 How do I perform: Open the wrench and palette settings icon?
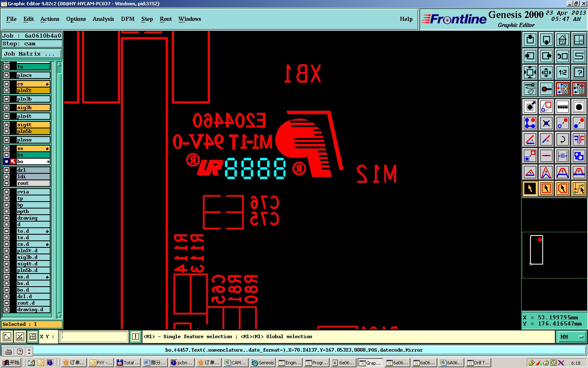530,89
